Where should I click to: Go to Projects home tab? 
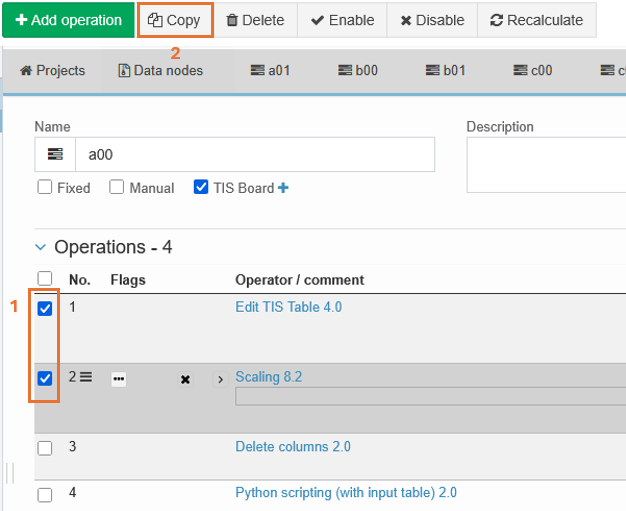(52, 71)
